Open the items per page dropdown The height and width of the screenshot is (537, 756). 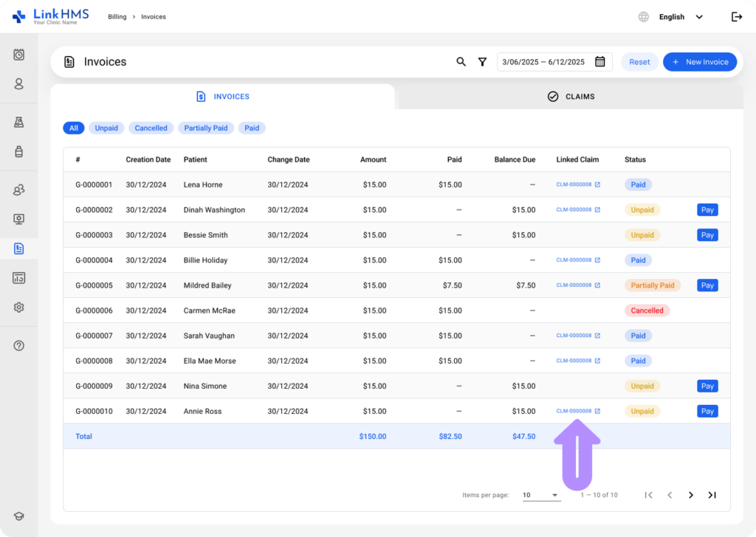coord(541,495)
